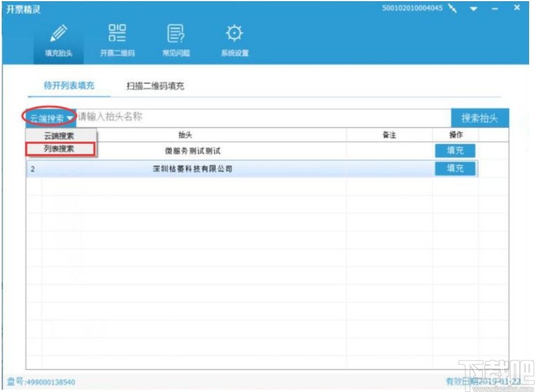The width and height of the screenshot is (536, 392).
Task: Choose 列表搜索 from the dropdown list
Action: click(60, 149)
